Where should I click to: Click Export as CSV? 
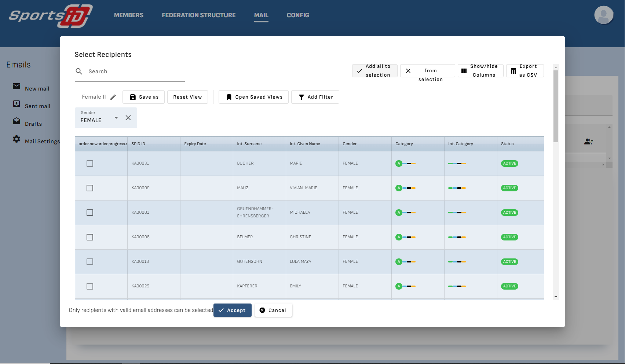[x=525, y=71]
